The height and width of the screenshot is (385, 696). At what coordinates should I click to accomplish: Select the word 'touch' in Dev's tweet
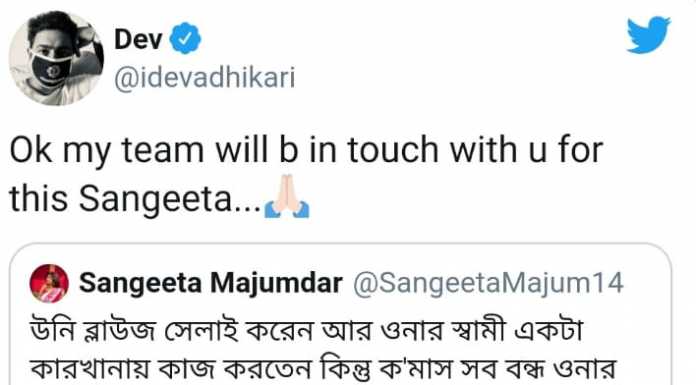[x=393, y=150]
